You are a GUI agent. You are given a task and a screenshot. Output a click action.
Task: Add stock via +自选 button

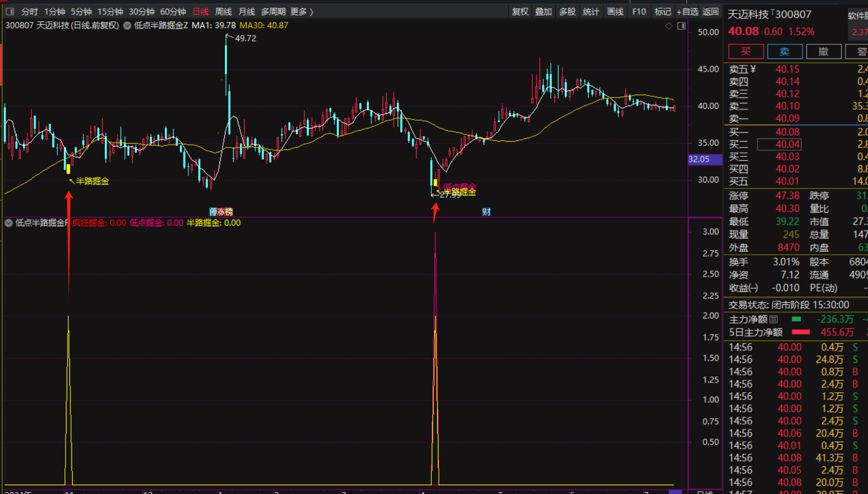pos(687,11)
